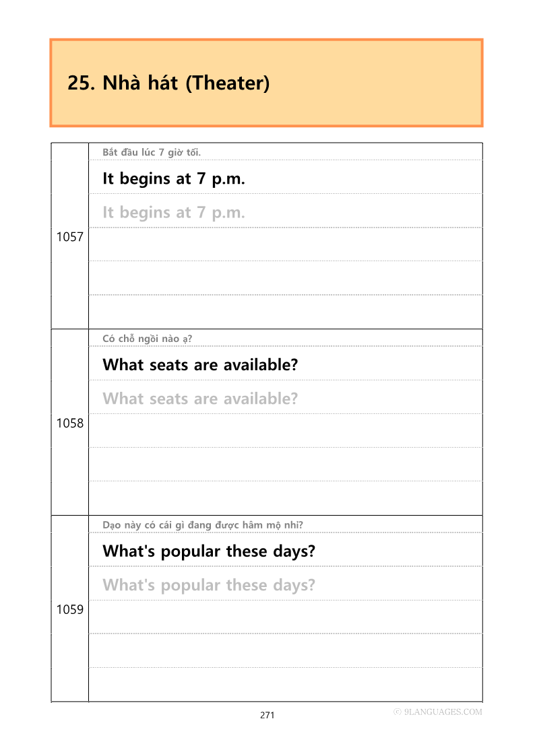Screen dimensions: 535x756
Task: Click the first blank line under entry 1059
Action: [x=286, y=617]
